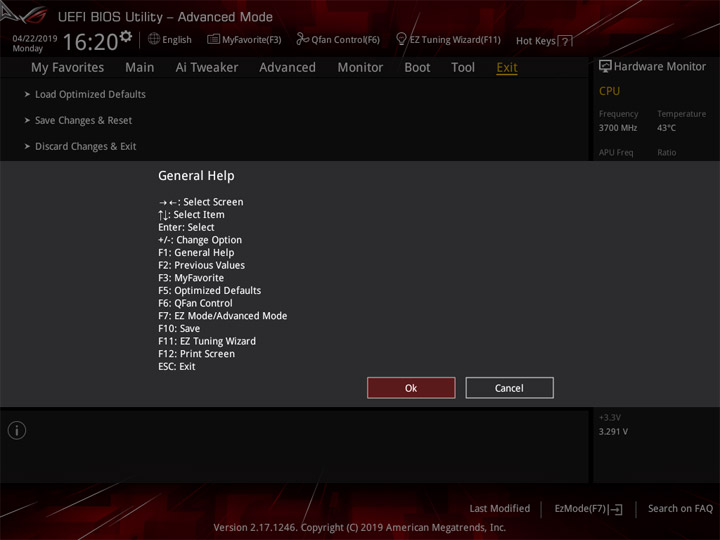The height and width of the screenshot is (540, 720).
Task: Click 'F12: Print Screen' line
Action: tap(197, 354)
